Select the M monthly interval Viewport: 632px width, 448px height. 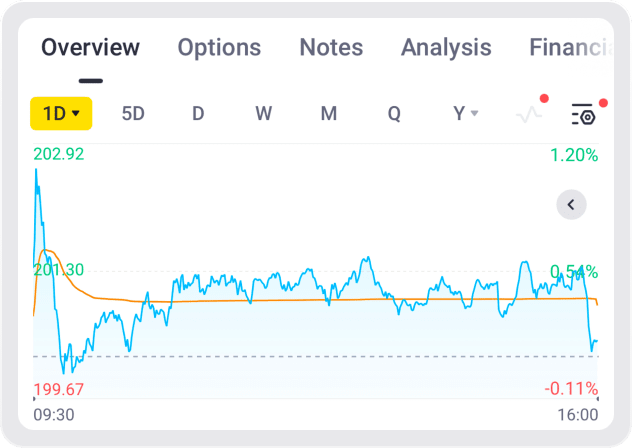pos(328,114)
